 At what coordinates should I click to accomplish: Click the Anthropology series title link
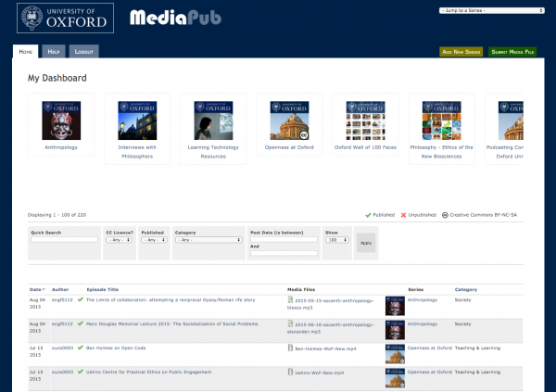coord(61,147)
